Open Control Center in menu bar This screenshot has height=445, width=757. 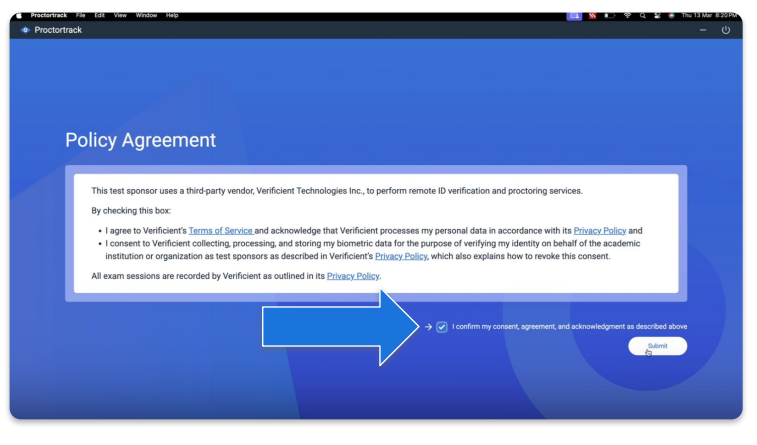(657, 15)
